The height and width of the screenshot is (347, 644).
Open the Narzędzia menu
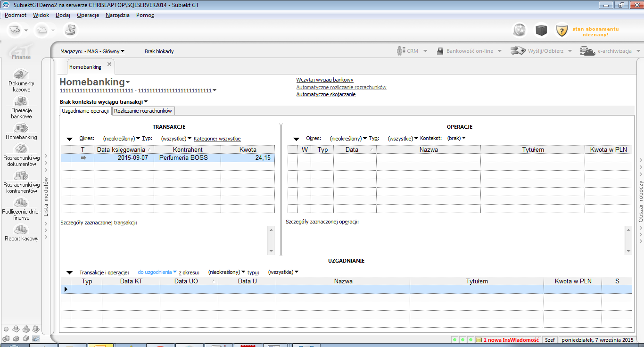pyautogui.click(x=118, y=15)
